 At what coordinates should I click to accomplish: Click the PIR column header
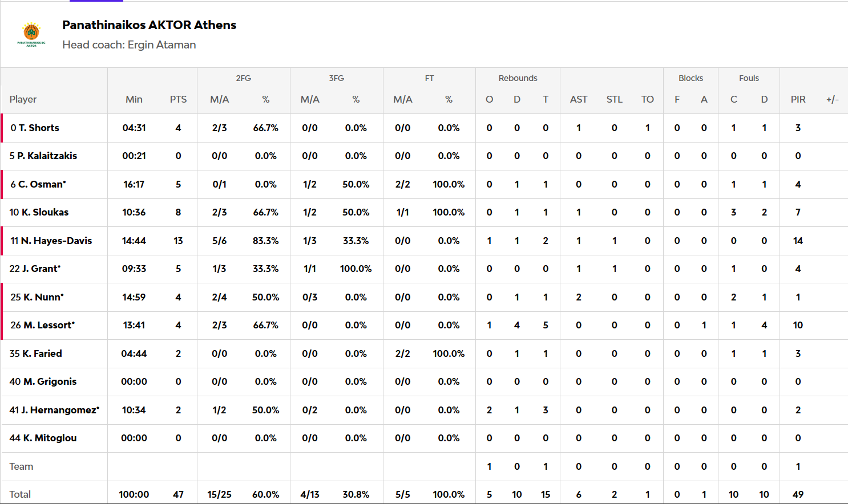[x=798, y=99]
